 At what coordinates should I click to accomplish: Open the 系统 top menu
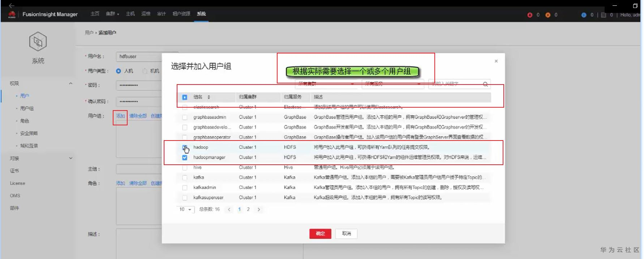pyautogui.click(x=201, y=14)
